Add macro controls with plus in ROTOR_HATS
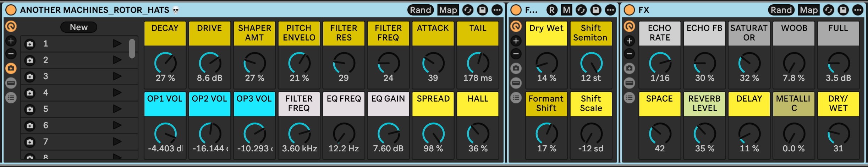 [11, 41]
